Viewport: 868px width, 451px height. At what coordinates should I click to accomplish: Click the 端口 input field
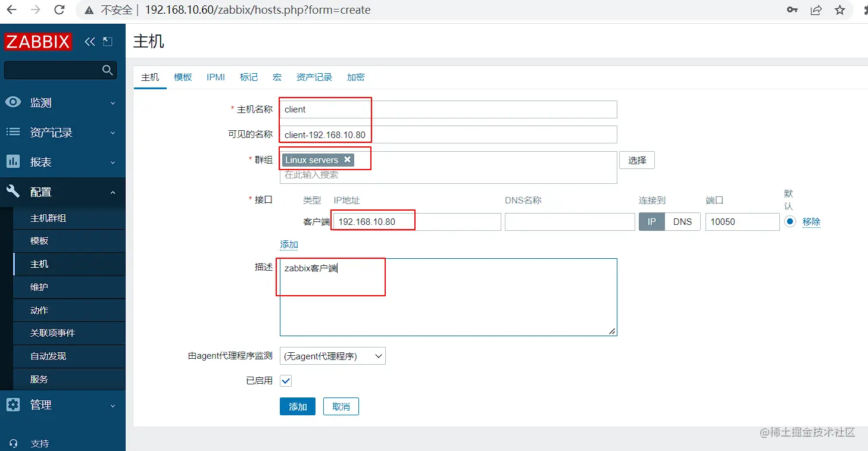(742, 222)
